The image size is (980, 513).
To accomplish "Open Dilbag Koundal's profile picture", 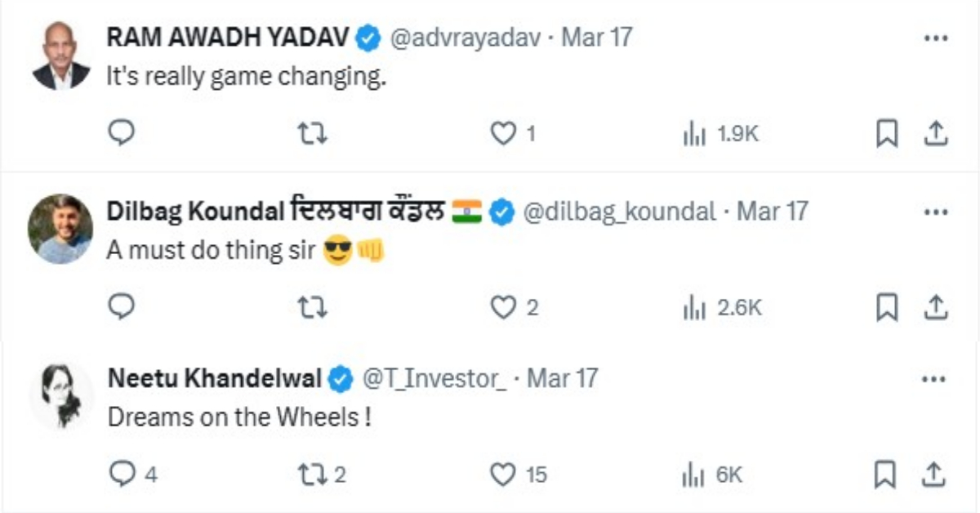I will point(60,229).
